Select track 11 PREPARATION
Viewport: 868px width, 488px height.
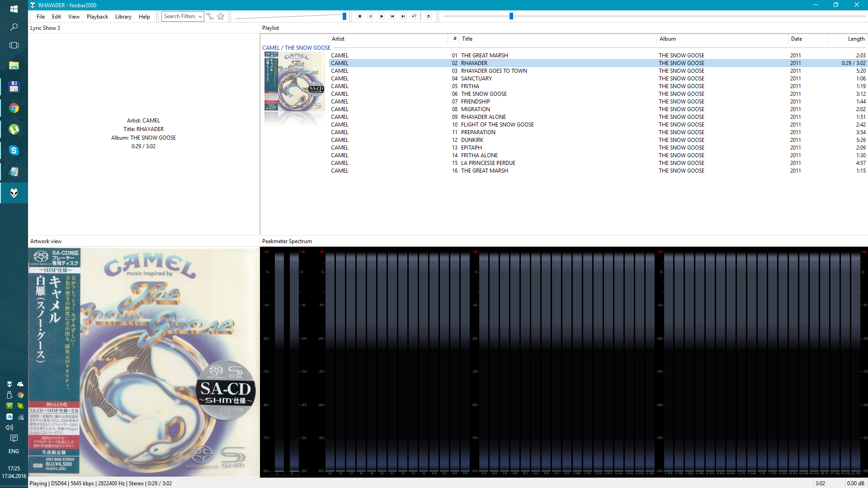coord(598,132)
